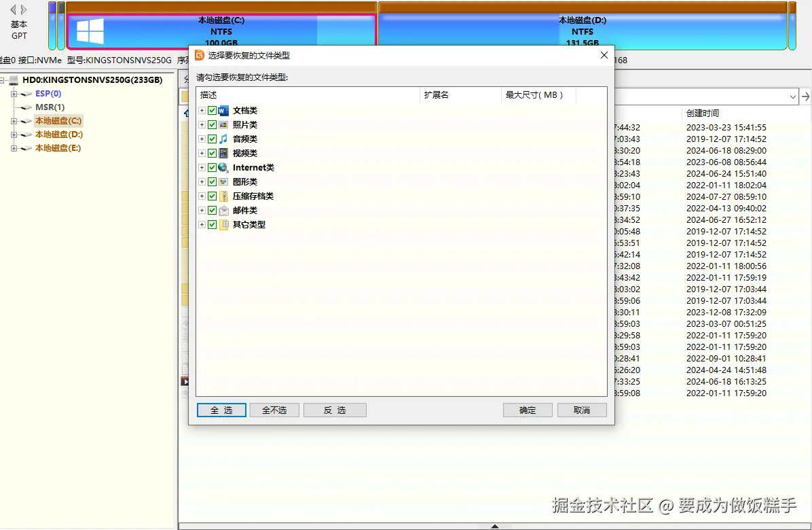Click the Word icon beside 文档类
The width and height of the screenshot is (812, 530).
click(223, 110)
